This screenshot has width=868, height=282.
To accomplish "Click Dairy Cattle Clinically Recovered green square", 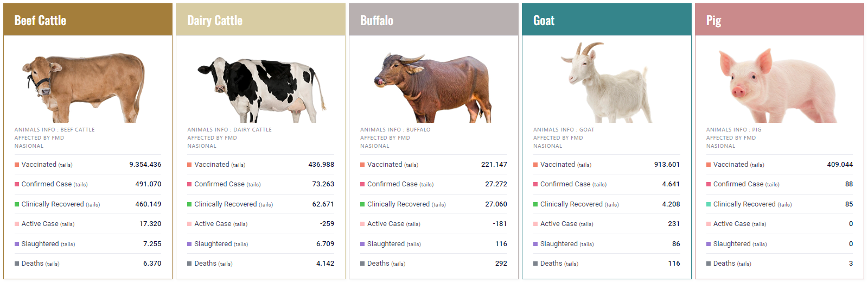I will pyautogui.click(x=189, y=204).
